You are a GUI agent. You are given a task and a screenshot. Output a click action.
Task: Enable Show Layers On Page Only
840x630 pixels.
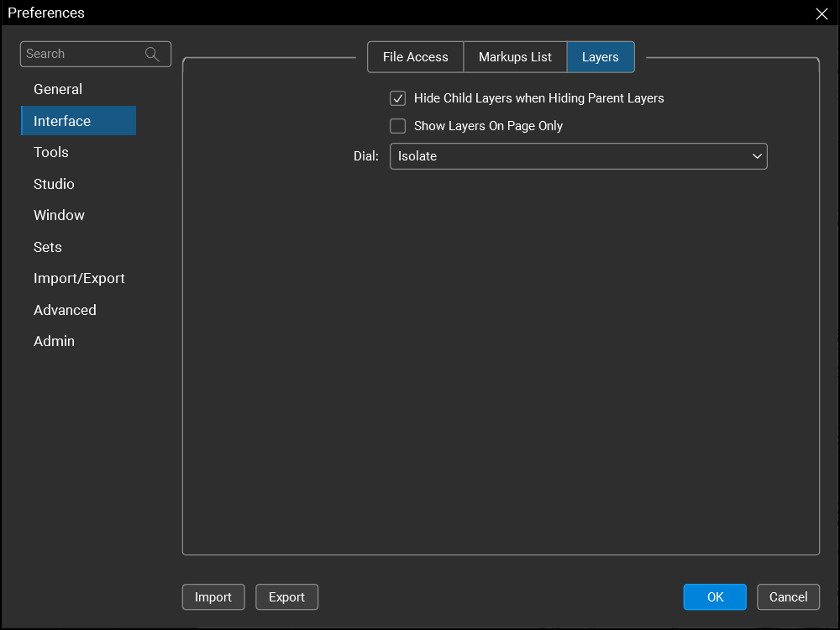[x=398, y=126]
